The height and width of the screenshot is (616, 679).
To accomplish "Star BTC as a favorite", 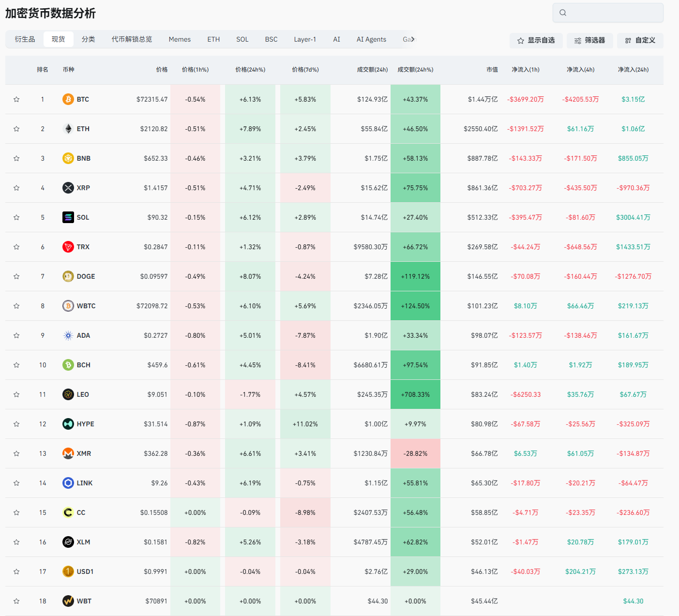I will point(16,99).
